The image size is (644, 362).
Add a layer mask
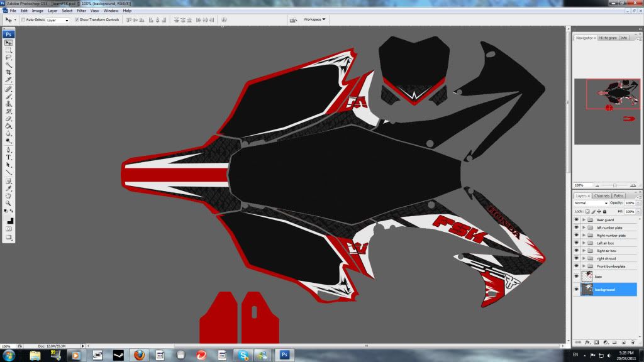(596, 343)
